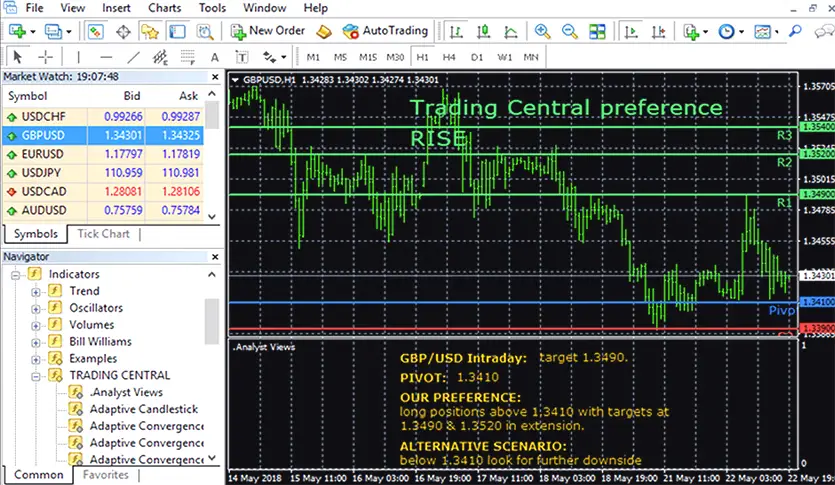
Task: Switch chart to M5 timeframe
Action: click(x=340, y=57)
